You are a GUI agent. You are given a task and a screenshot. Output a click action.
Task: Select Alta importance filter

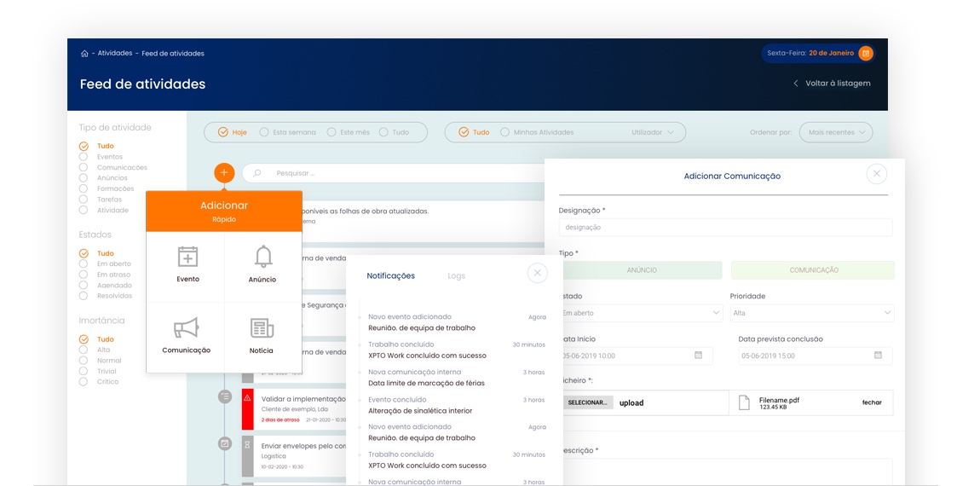click(95, 350)
